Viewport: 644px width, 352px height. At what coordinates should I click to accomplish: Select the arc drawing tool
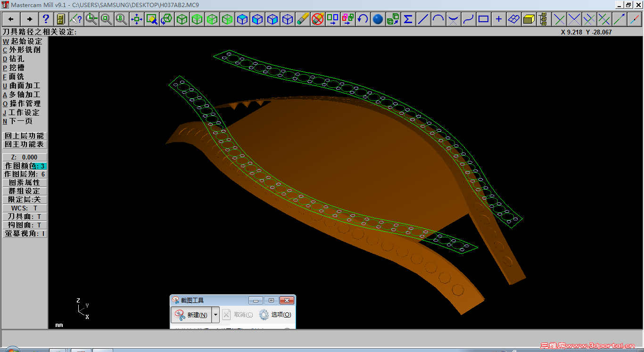click(x=438, y=19)
